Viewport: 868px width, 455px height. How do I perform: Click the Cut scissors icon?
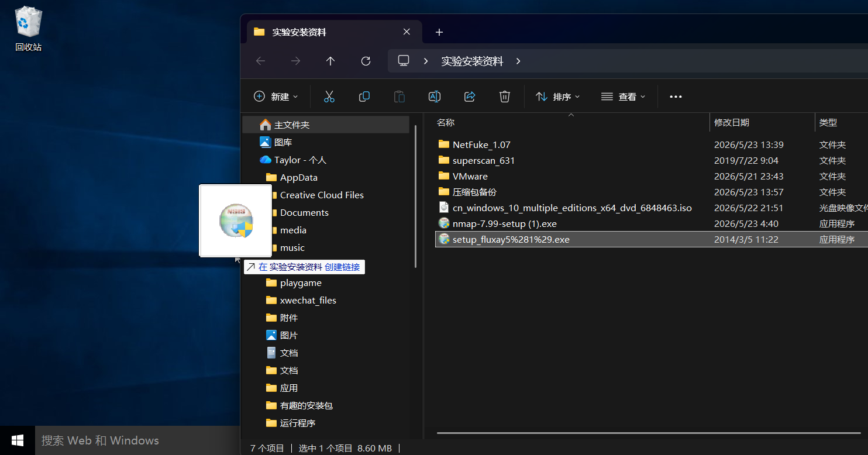329,96
